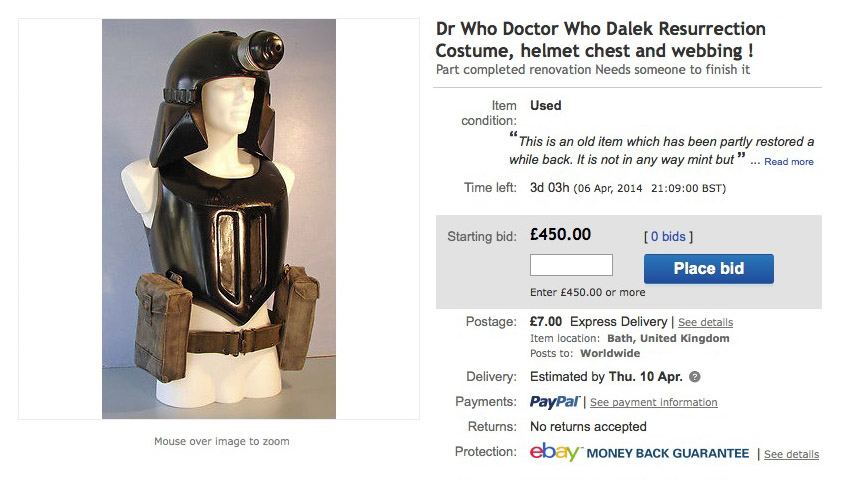The image size is (841, 483).
Task: Click the Dalek Resurrection Costume listing title
Action: [600, 39]
